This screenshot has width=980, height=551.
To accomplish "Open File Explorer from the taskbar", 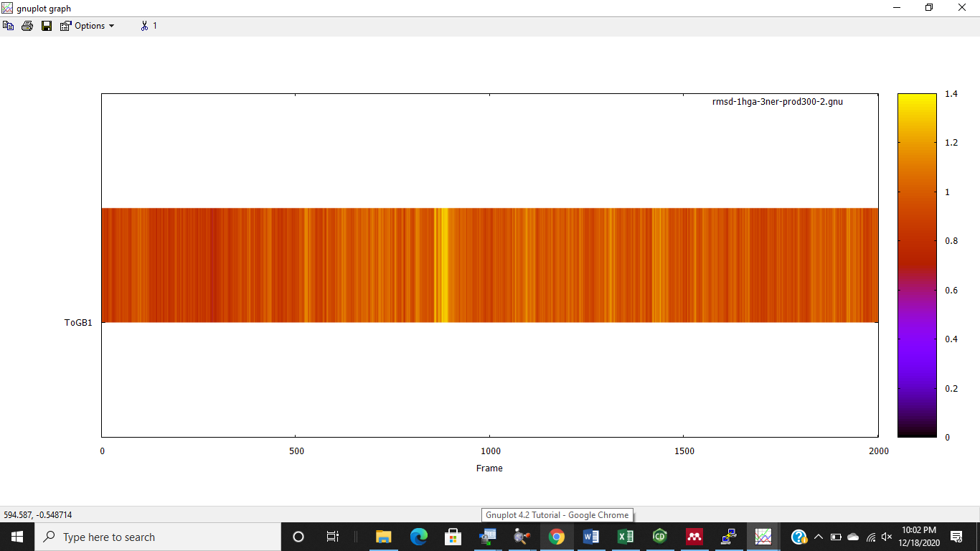I will 384,537.
